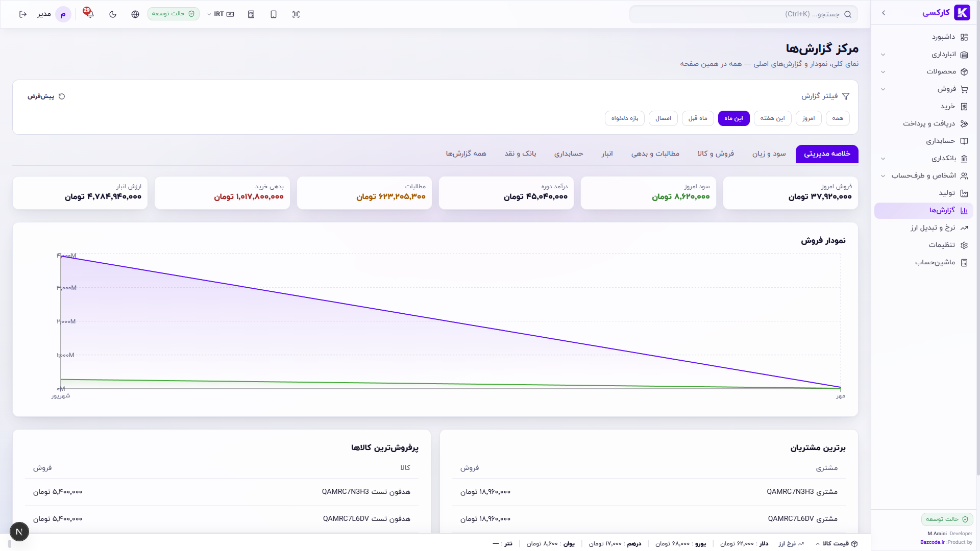Click the مهر point on sales chart
Viewport: 980px width, 551px height.
(840, 388)
